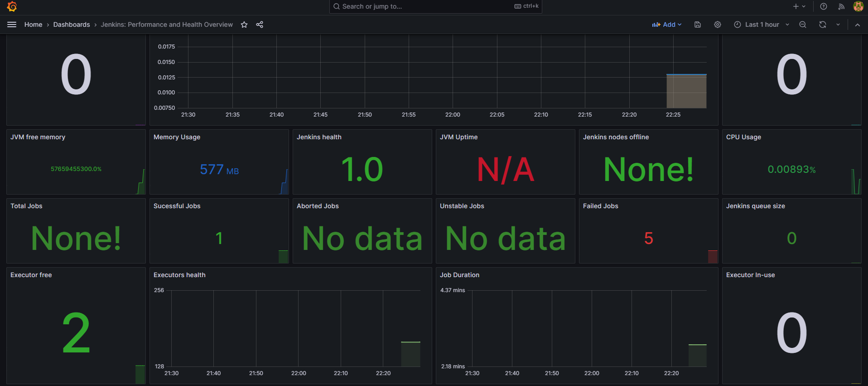Viewport: 868px width, 386px height.
Task: Open the CPU Usage panel title
Action: click(x=743, y=137)
